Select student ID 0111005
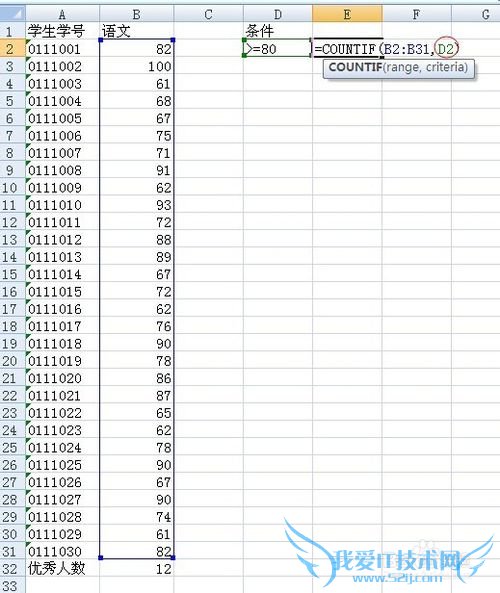The image size is (500, 593). pos(62,118)
